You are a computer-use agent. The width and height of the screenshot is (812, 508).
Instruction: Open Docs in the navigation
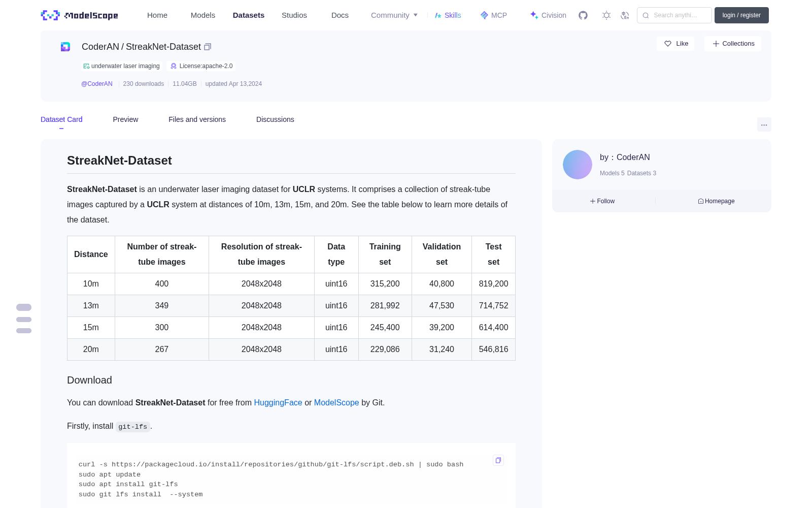click(340, 15)
